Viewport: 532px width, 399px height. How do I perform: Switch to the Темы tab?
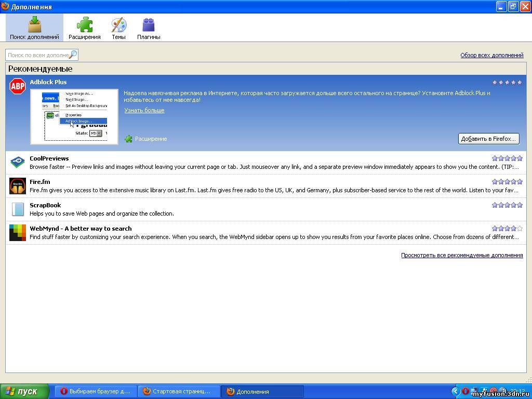[x=119, y=28]
